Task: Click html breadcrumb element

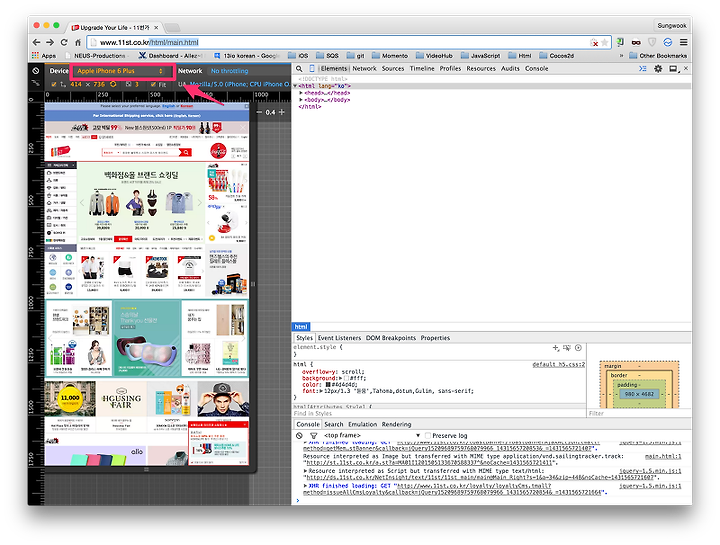Action: tap(301, 326)
